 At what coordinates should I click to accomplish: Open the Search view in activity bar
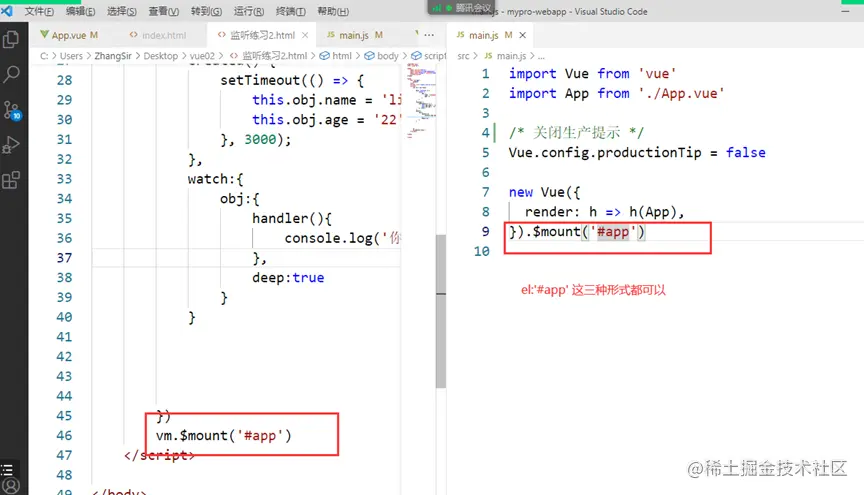(x=11, y=74)
